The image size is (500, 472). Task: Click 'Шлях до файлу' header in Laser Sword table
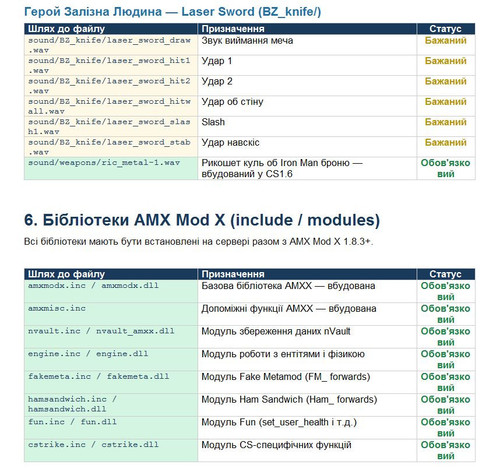(66, 29)
